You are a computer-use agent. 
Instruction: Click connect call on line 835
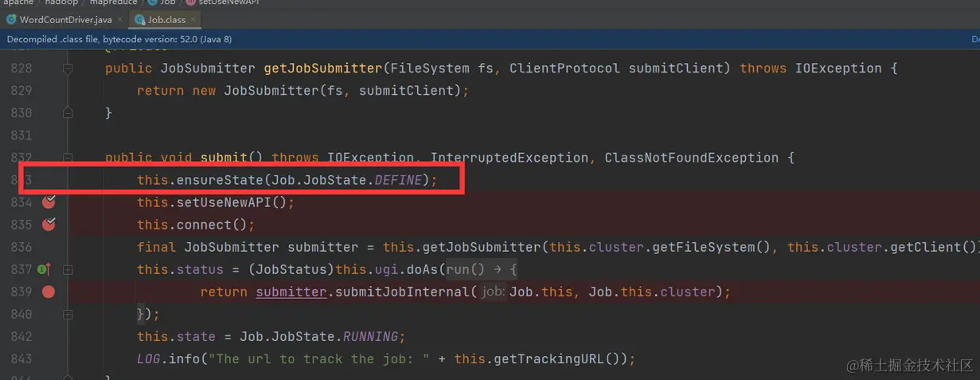point(204,225)
